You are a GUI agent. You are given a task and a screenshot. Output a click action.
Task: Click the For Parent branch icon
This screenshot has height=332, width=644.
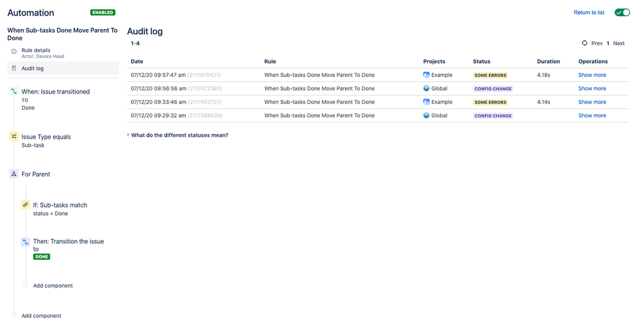(x=14, y=174)
